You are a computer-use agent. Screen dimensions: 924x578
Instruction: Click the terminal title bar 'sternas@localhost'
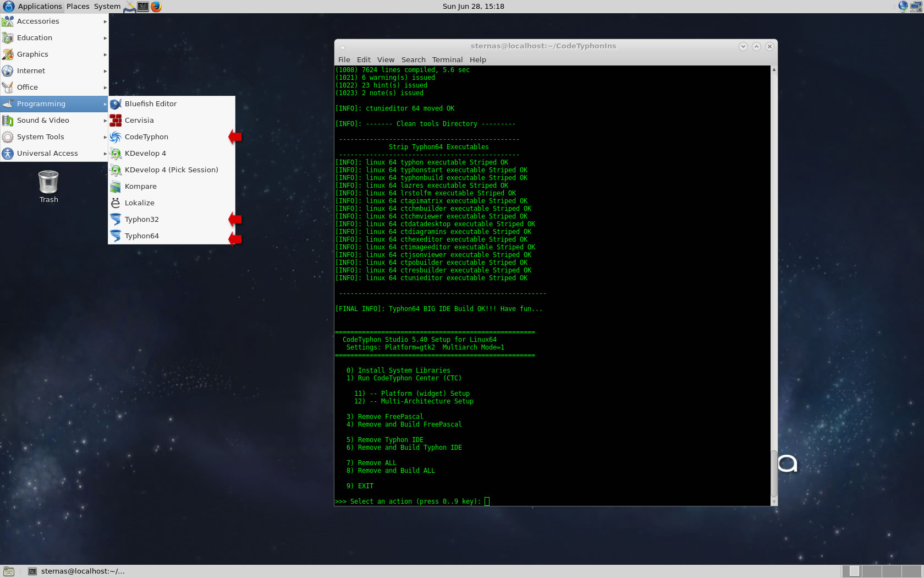[543, 46]
